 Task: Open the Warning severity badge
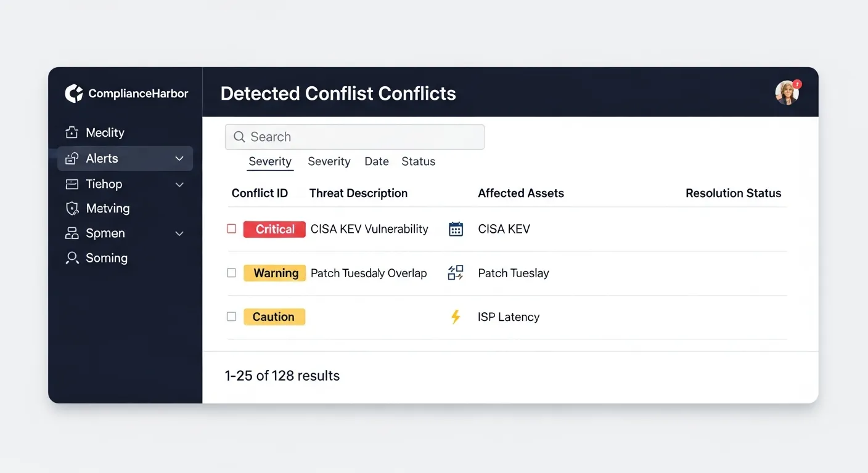tap(274, 272)
